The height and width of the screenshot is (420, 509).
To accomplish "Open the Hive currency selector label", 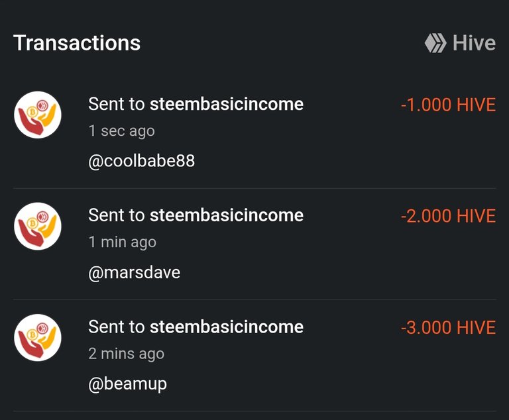I will click(x=474, y=43).
